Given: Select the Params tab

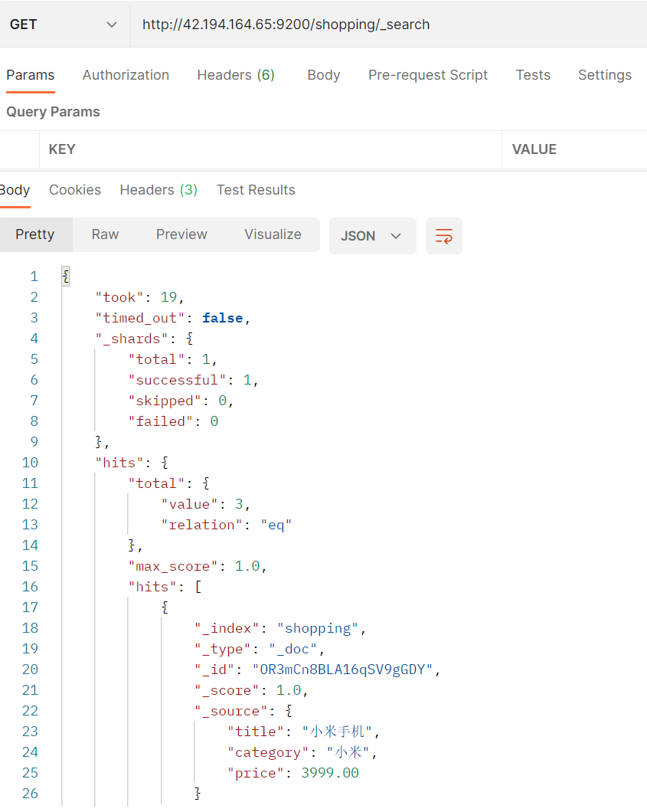Looking at the screenshot, I should pyautogui.click(x=31, y=75).
